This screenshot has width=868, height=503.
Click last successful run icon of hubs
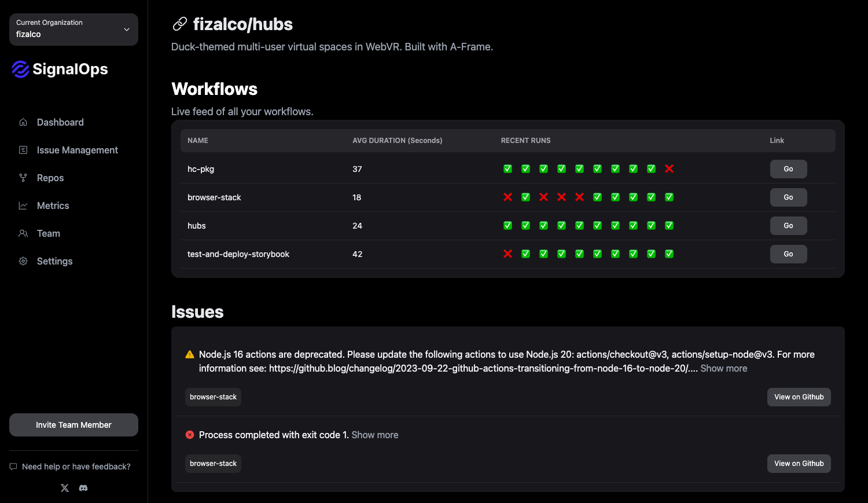[x=669, y=225]
